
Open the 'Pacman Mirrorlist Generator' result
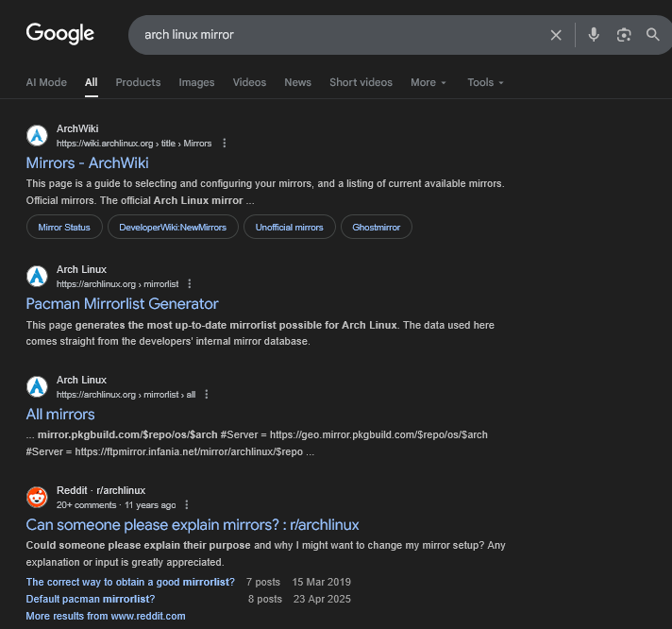click(x=122, y=304)
